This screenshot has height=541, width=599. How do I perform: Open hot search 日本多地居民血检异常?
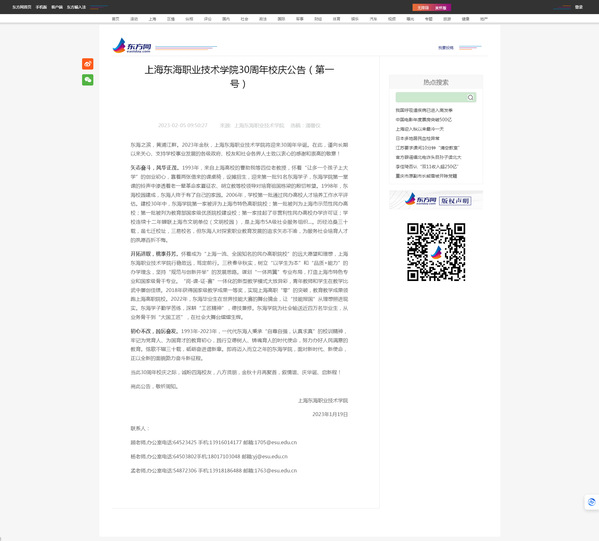(418, 138)
